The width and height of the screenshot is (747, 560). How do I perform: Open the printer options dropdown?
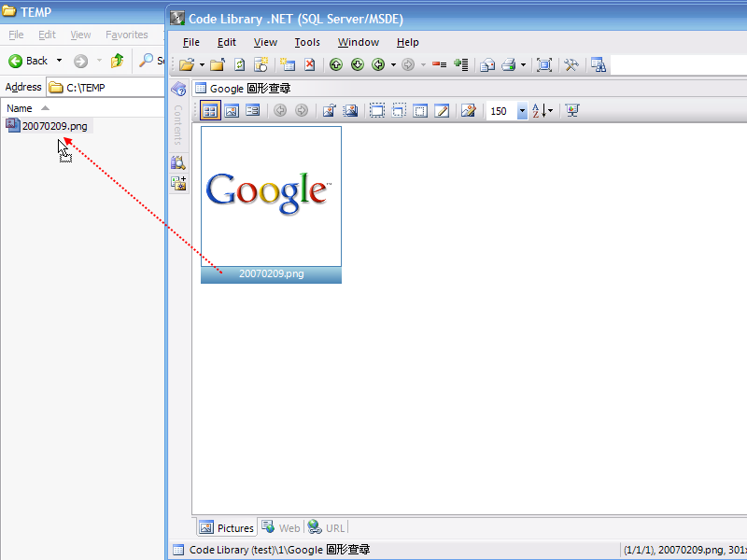tap(523, 64)
